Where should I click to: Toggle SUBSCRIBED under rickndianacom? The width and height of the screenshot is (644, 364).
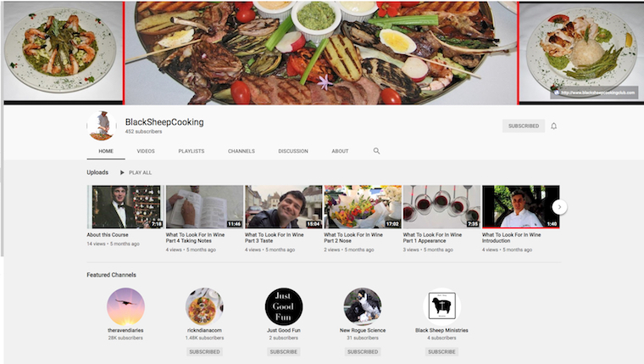204,351
